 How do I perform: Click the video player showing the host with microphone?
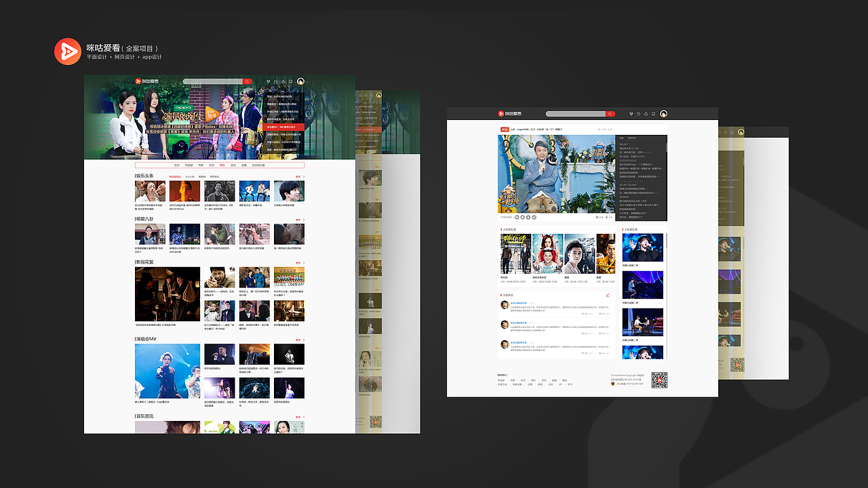(557, 174)
